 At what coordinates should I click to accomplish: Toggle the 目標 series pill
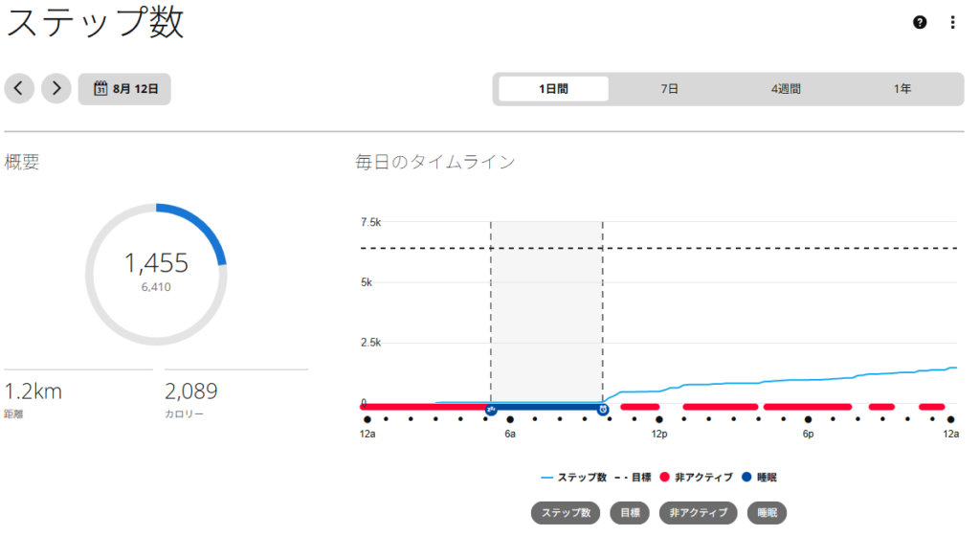pos(630,513)
